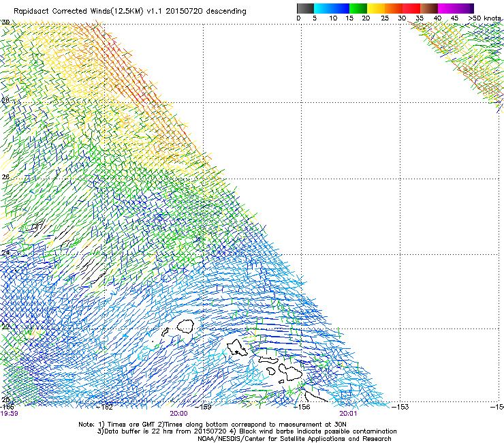Click the yellow 20-25 knots legend segment
504x443 pixels.
coord(376,8)
